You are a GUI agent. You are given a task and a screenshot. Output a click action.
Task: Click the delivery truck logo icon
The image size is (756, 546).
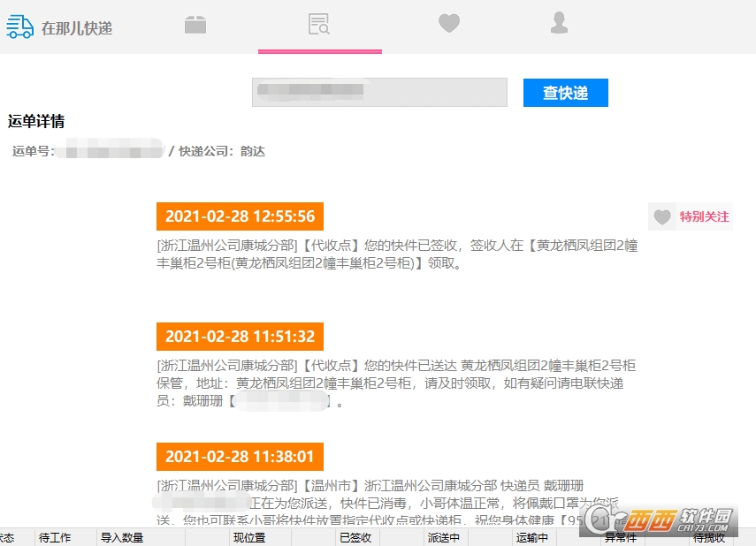coord(19,27)
